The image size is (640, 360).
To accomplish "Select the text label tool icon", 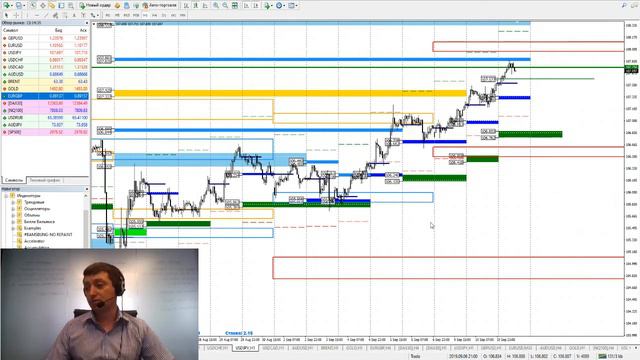I will (83, 15).
